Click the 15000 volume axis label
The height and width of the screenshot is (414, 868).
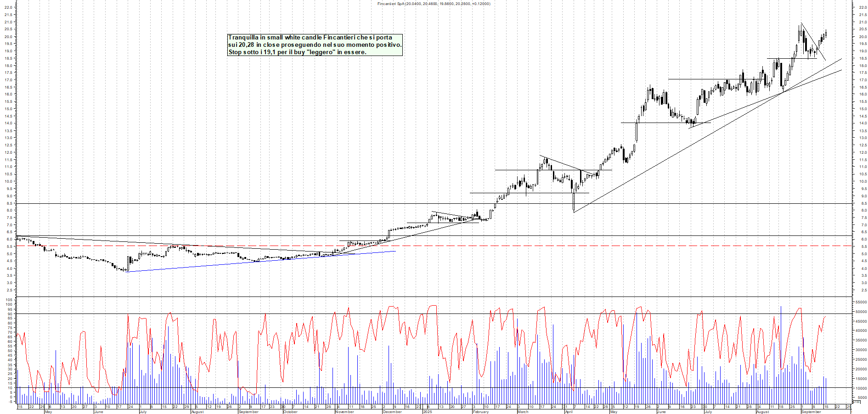[861, 379]
